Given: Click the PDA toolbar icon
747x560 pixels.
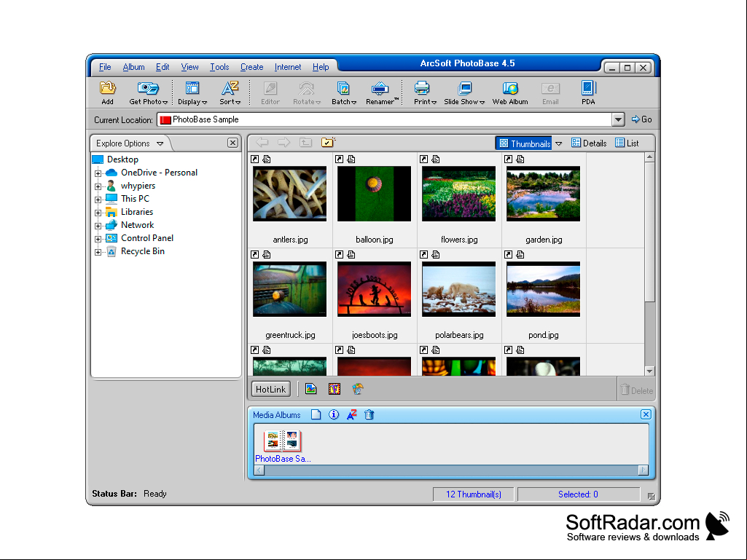Looking at the screenshot, I should tap(588, 93).
